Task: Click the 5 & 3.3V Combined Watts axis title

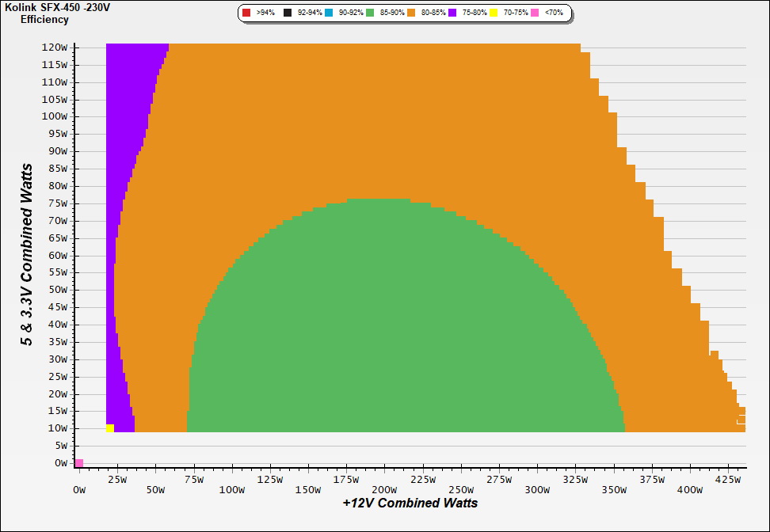Action: [x=27, y=254]
